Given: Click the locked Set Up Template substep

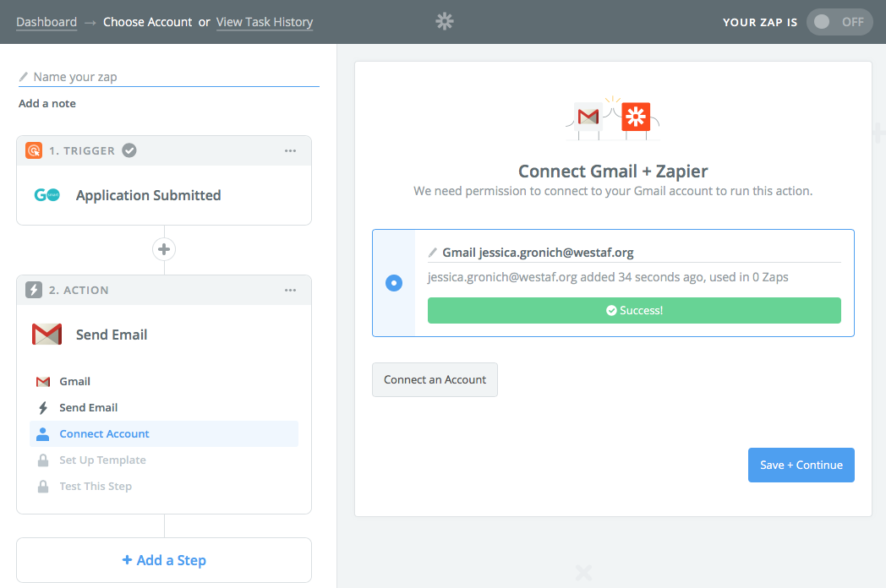Looking at the screenshot, I should (164, 460).
